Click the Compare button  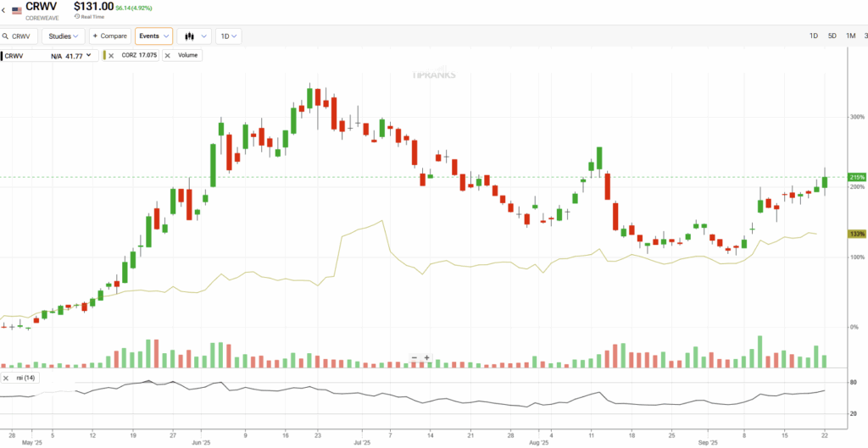110,36
